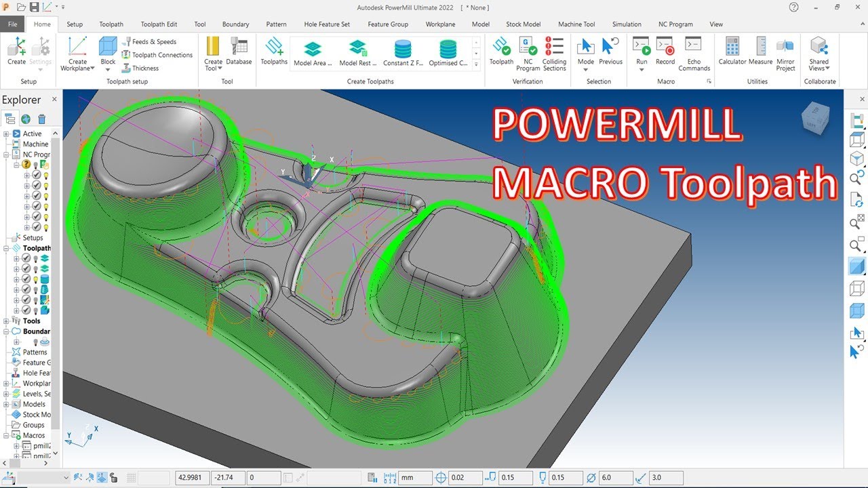Image resolution: width=868 pixels, height=488 pixels.
Task: Select Model Rest toolpath strategy
Action: 357,53
